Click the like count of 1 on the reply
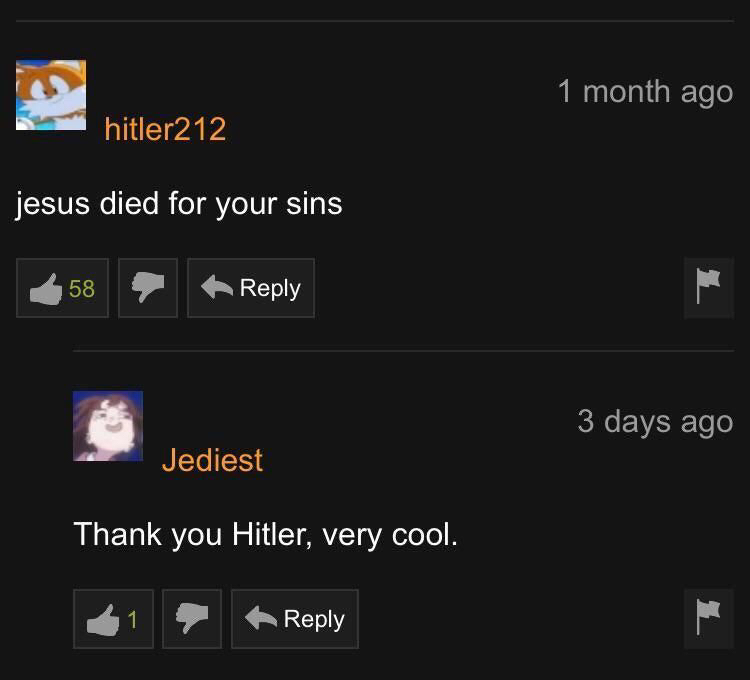This screenshot has height=680, width=750. pos(132,620)
